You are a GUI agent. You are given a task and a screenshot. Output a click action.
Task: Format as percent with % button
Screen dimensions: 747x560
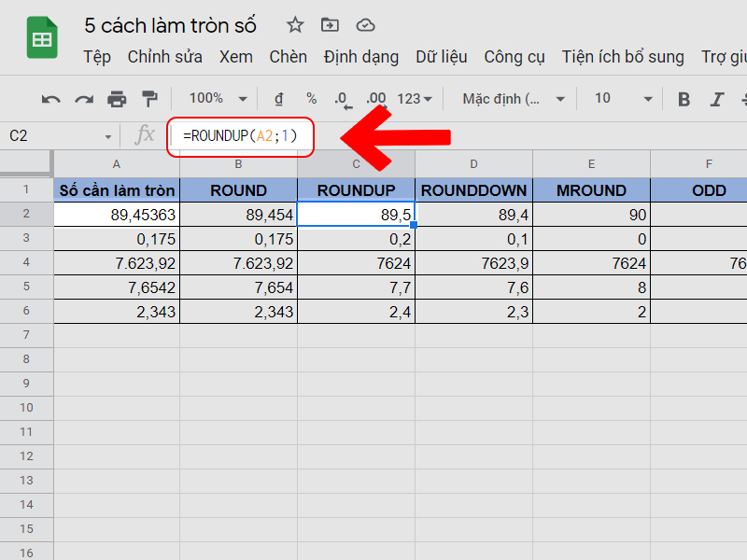pos(311,99)
